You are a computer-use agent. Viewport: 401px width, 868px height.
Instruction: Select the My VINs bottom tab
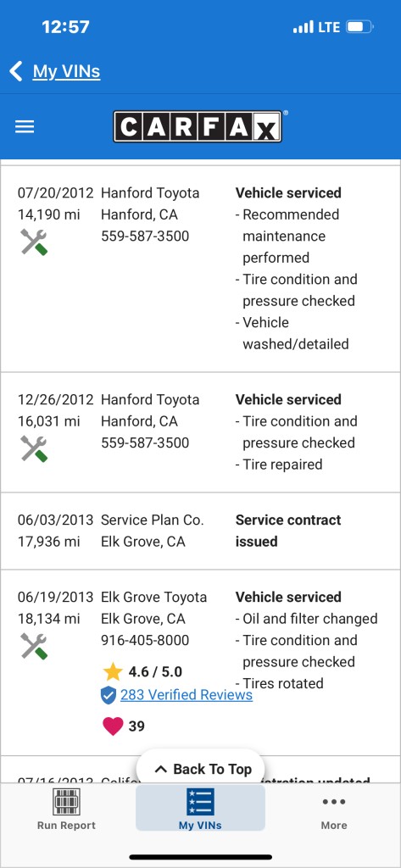tap(200, 809)
